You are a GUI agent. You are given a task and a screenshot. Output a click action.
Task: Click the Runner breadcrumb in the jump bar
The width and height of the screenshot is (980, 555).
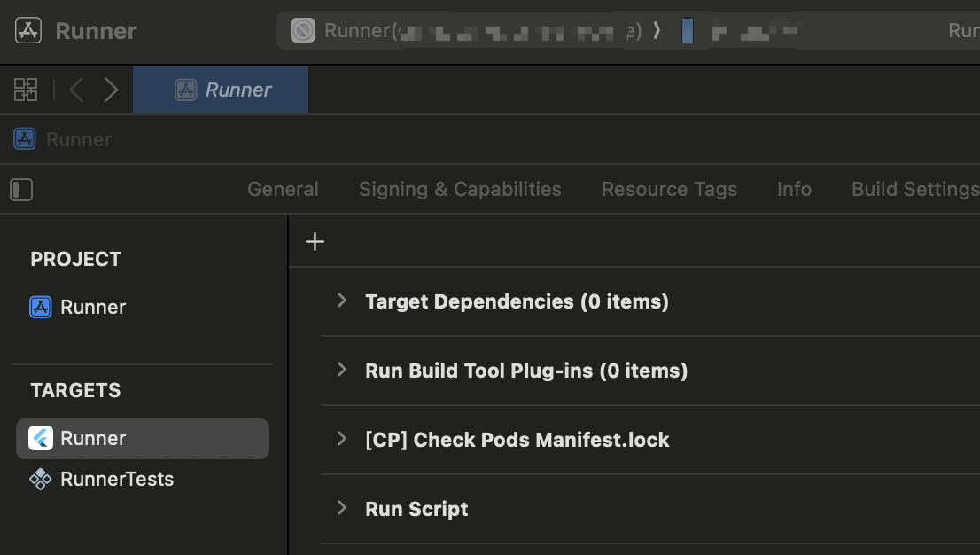[63, 139]
